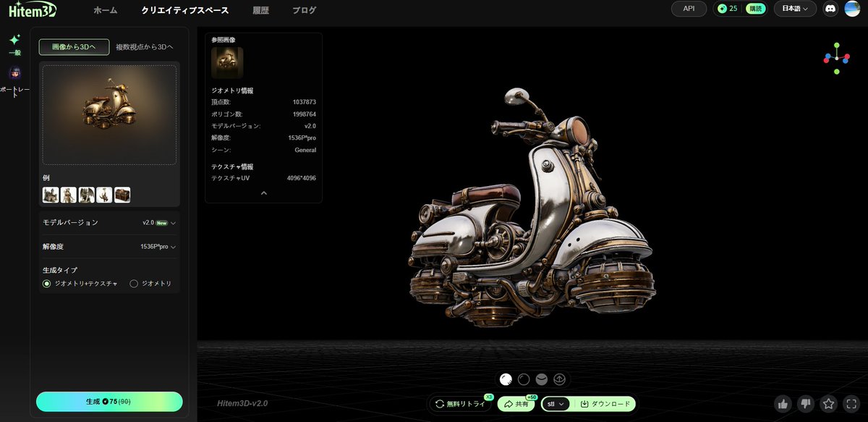The width and height of the screenshot is (868, 422).
Task: Click the star favorite icon near the viewer corner
Action: click(x=827, y=404)
